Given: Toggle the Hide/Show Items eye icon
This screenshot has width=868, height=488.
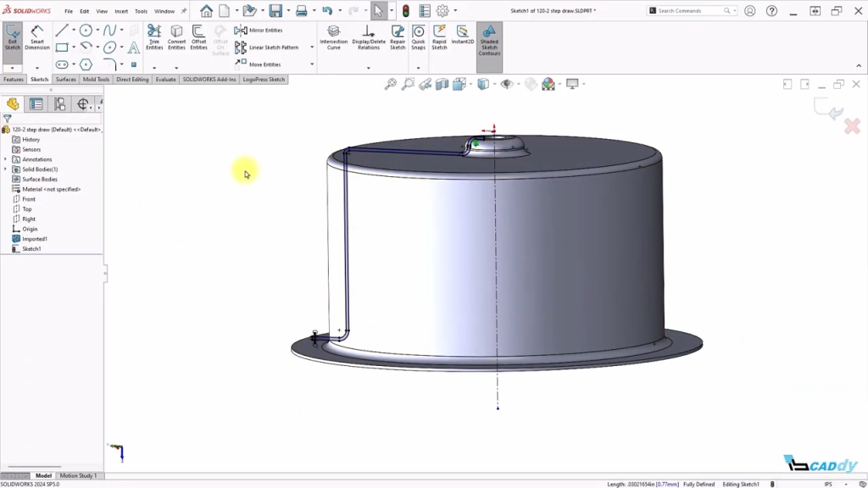Looking at the screenshot, I should (x=507, y=84).
